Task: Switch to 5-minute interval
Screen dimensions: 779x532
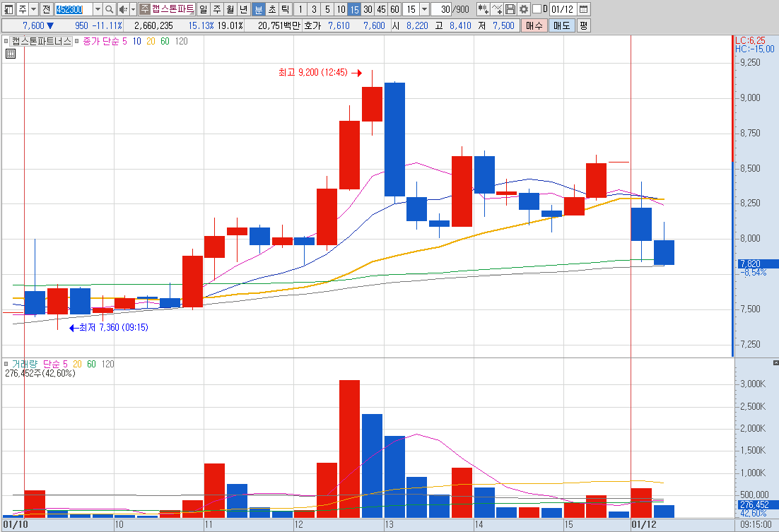Action: pyautogui.click(x=327, y=9)
